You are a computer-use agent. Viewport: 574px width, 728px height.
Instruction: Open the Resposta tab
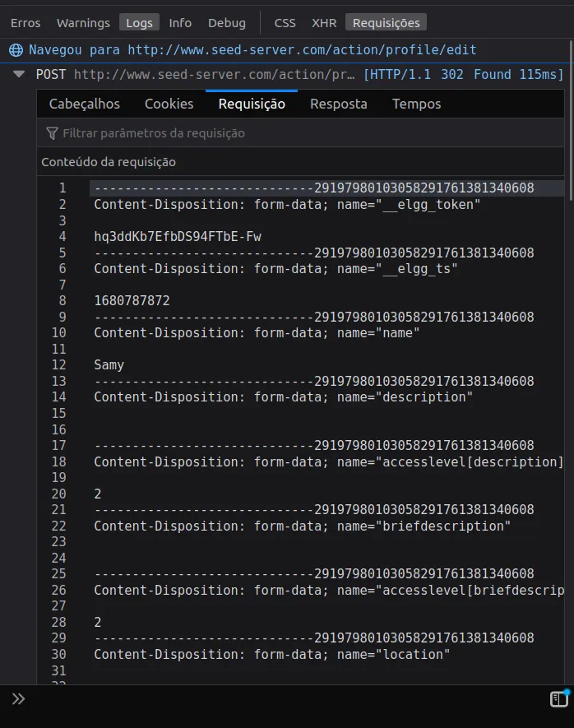[338, 104]
